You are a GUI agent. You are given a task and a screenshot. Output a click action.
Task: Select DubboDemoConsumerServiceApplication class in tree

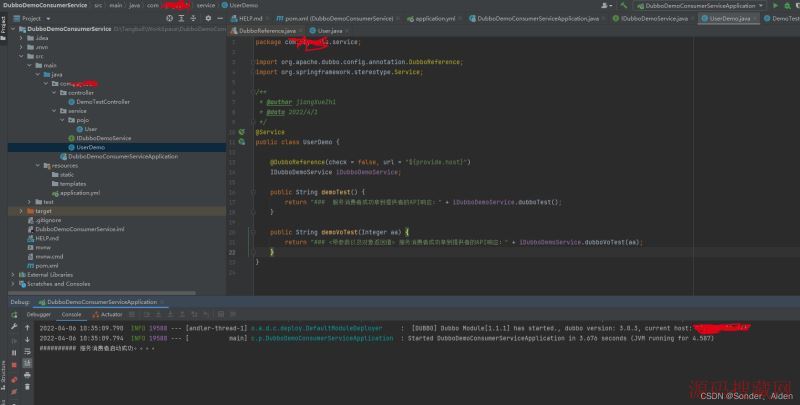(x=119, y=157)
